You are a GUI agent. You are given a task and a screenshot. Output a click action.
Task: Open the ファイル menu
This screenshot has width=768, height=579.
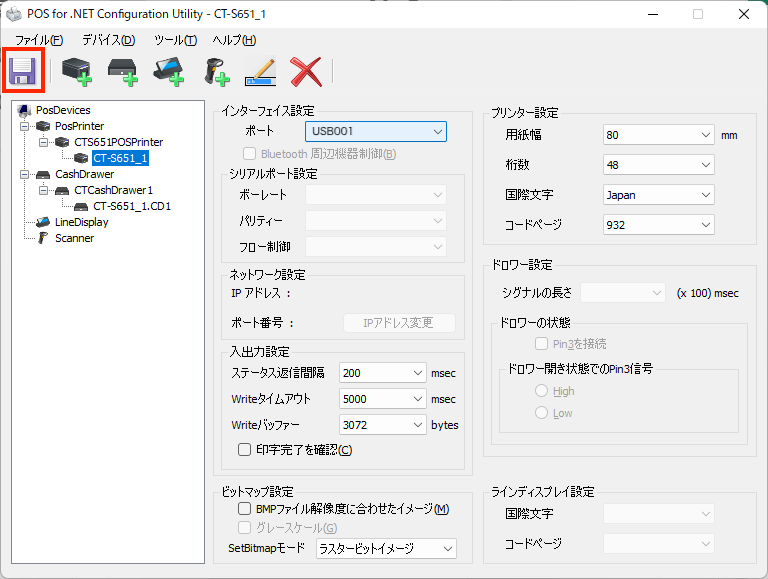(38, 40)
